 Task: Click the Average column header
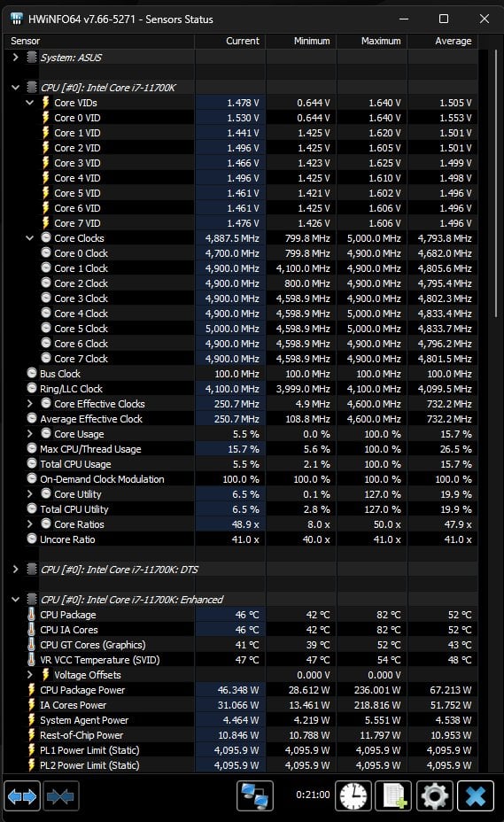pyautogui.click(x=443, y=41)
